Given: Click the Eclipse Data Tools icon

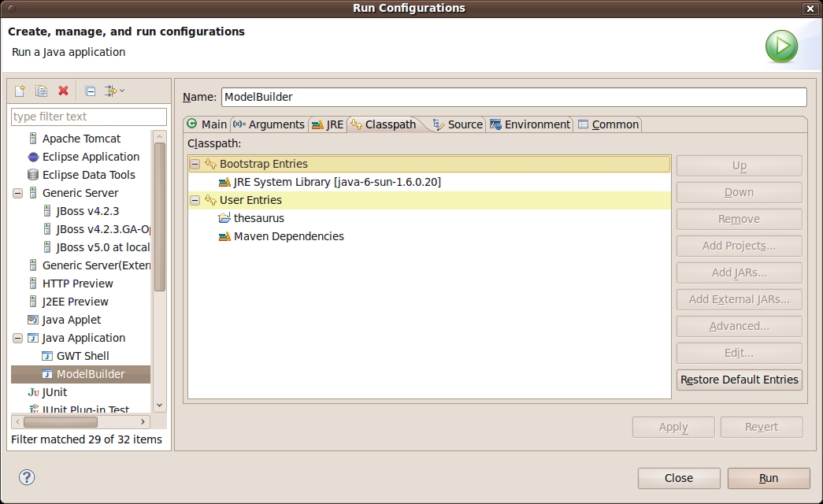Looking at the screenshot, I should click(x=33, y=175).
